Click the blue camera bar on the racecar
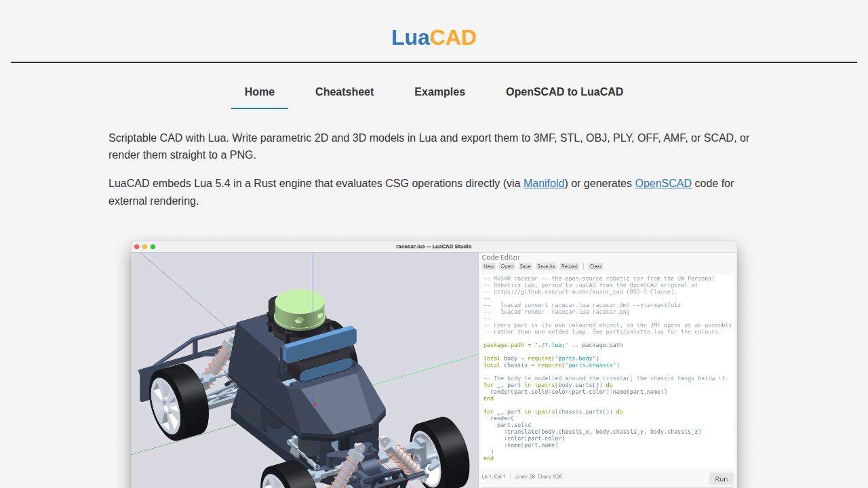868x488 pixels. [x=319, y=345]
